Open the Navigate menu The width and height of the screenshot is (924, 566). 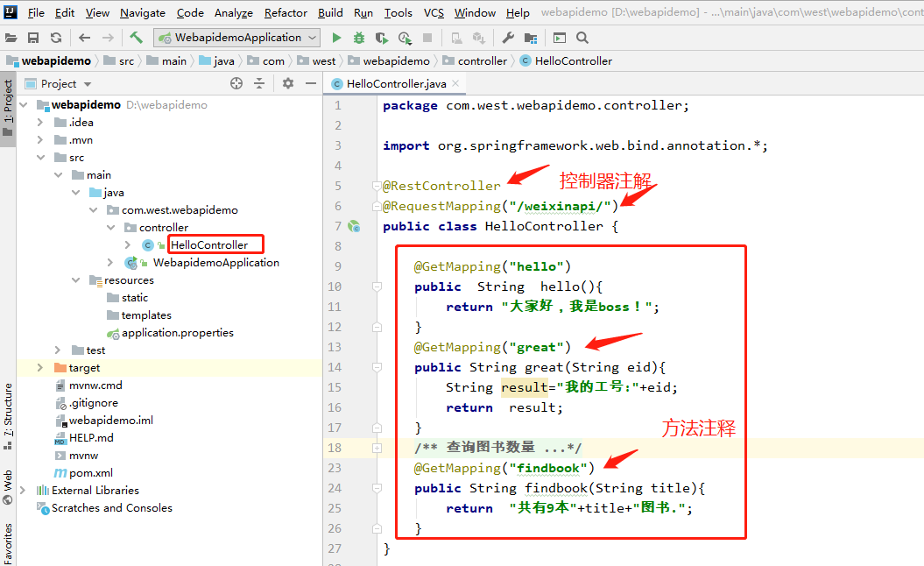pyautogui.click(x=143, y=12)
